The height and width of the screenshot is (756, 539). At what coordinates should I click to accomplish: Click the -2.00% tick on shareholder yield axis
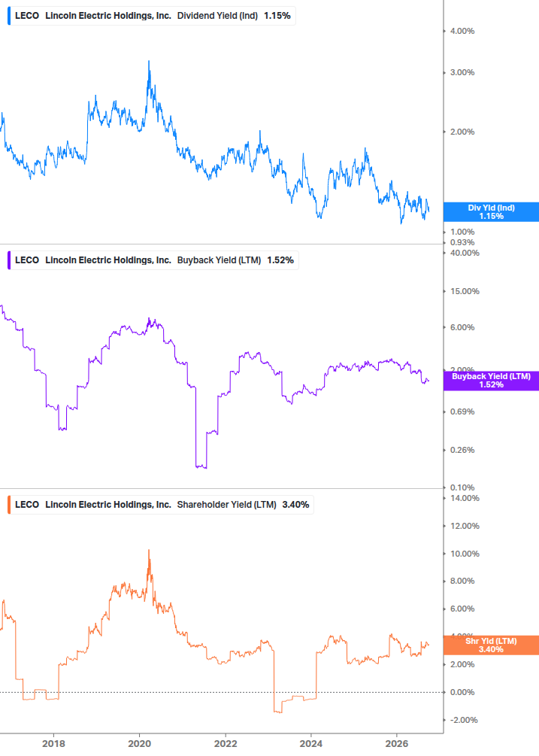(x=463, y=720)
